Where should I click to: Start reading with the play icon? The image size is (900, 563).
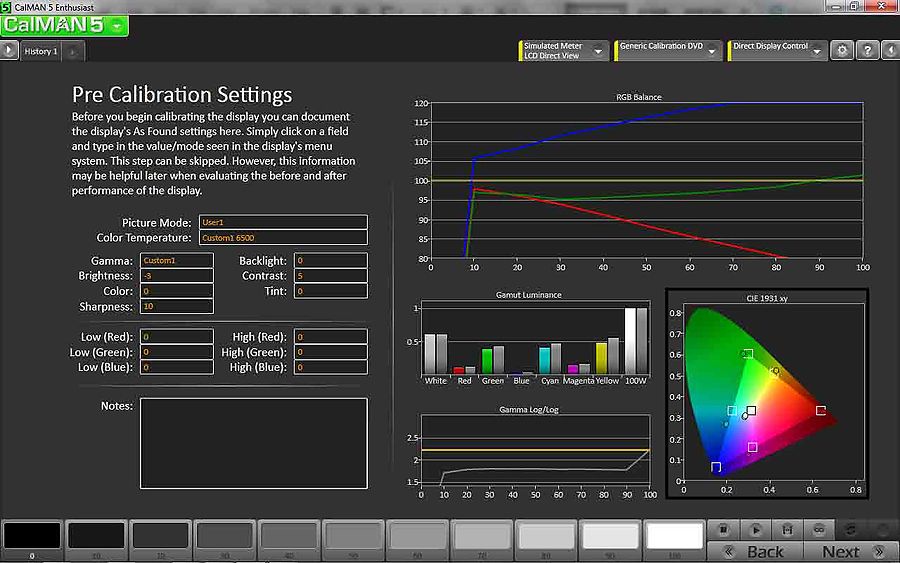click(756, 529)
